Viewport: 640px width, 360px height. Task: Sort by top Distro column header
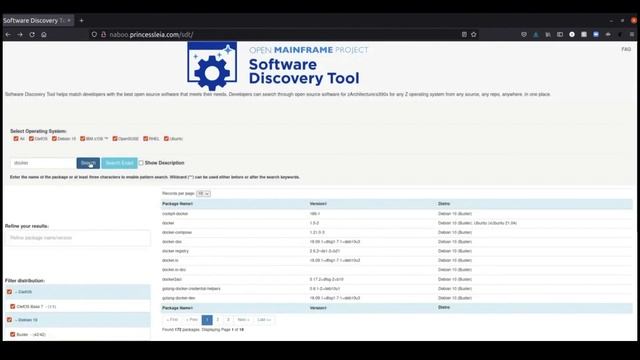click(444, 204)
